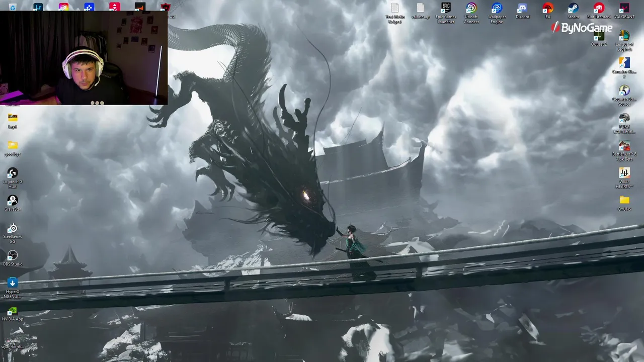
Task: Select the Counter-Strike Source icon
Action: (624, 96)
